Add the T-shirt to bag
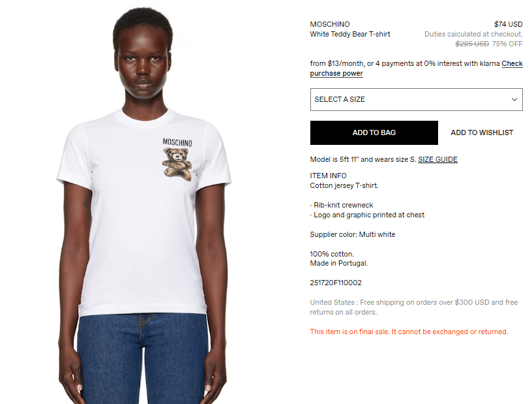This screenshot has height=404, width=532. pos(374,132)
